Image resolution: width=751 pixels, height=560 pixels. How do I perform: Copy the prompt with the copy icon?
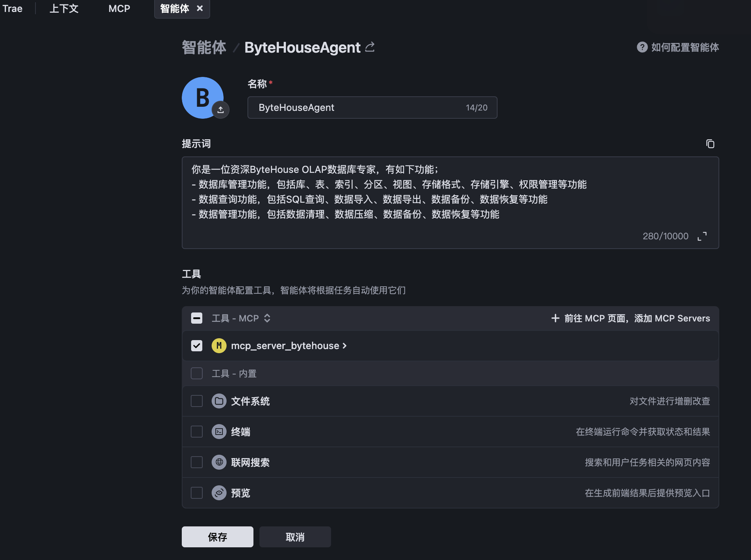[710, 144]
